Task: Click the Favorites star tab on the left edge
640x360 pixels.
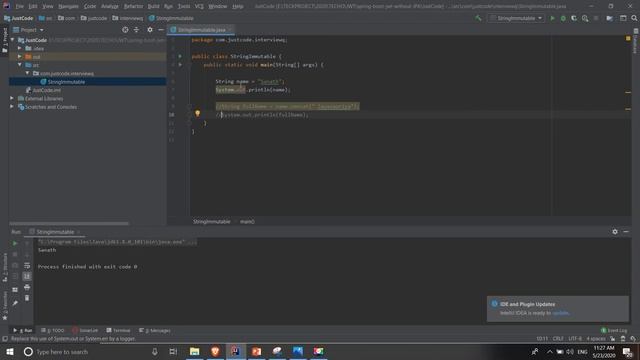Action: click(5, 306)
